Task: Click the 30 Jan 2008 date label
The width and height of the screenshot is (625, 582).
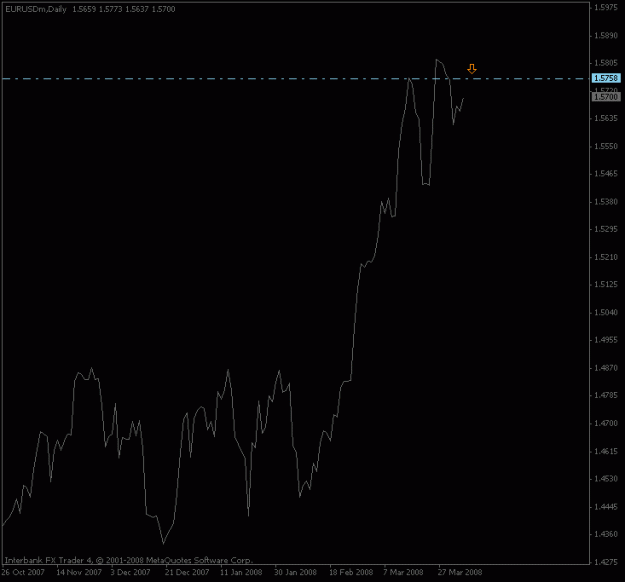Action: (x=295, y=572)
